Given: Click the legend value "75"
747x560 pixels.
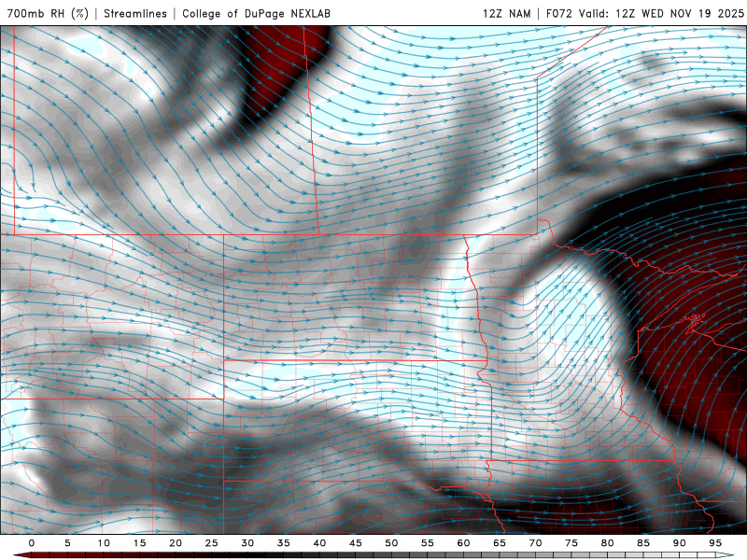Looking at the screenshot, I should (x=571, y=543).
